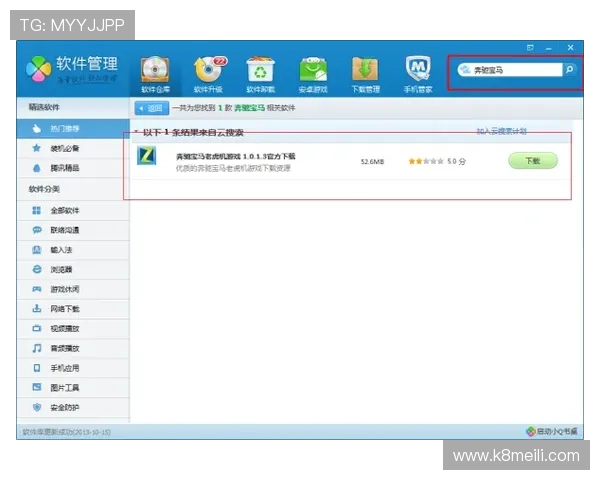
Task: Launch 启动小Q书桌 in the status bar
Action: pyautogui.click(x=551, y=432)
